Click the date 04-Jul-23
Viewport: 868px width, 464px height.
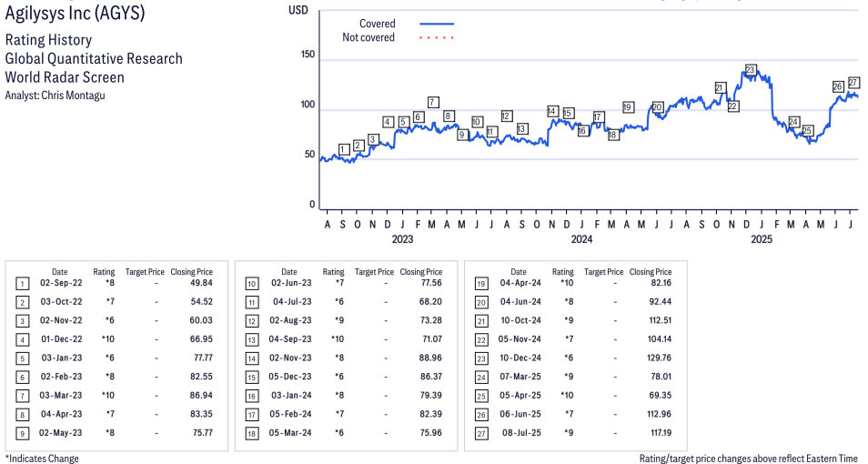pos(292,302)
